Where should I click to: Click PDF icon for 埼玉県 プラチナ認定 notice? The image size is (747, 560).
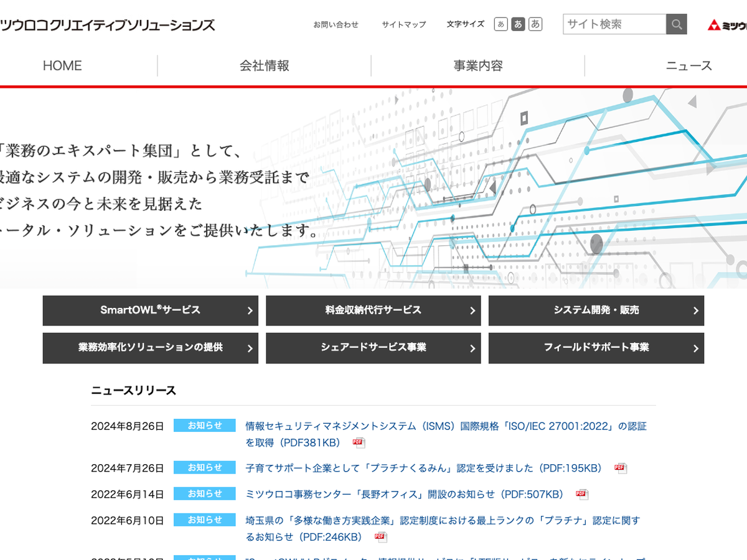(x=380, y=537)
